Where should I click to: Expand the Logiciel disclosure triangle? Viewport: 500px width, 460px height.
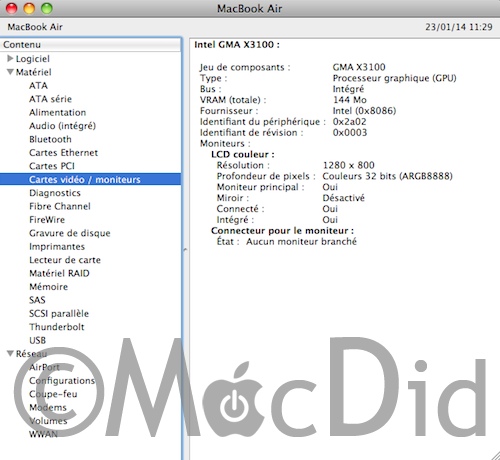point(10,59)
